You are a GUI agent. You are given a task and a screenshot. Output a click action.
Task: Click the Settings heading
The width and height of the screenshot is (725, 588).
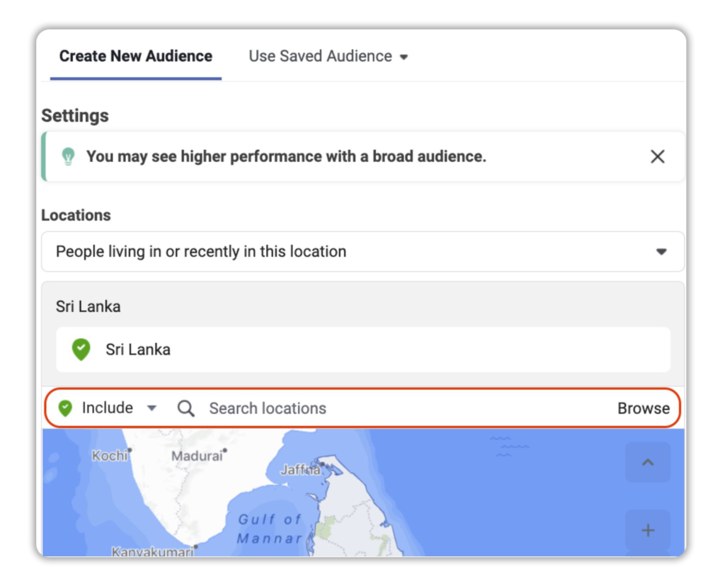(75, 115)
